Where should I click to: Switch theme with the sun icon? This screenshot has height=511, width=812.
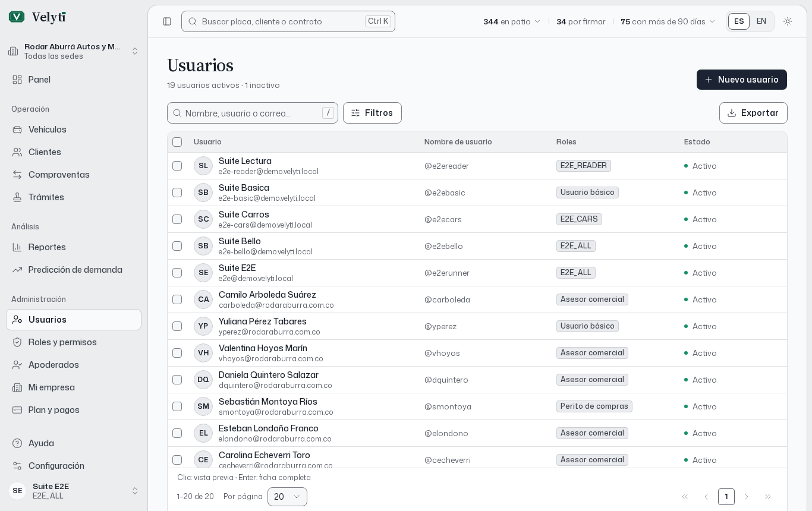tap(788, 21)
